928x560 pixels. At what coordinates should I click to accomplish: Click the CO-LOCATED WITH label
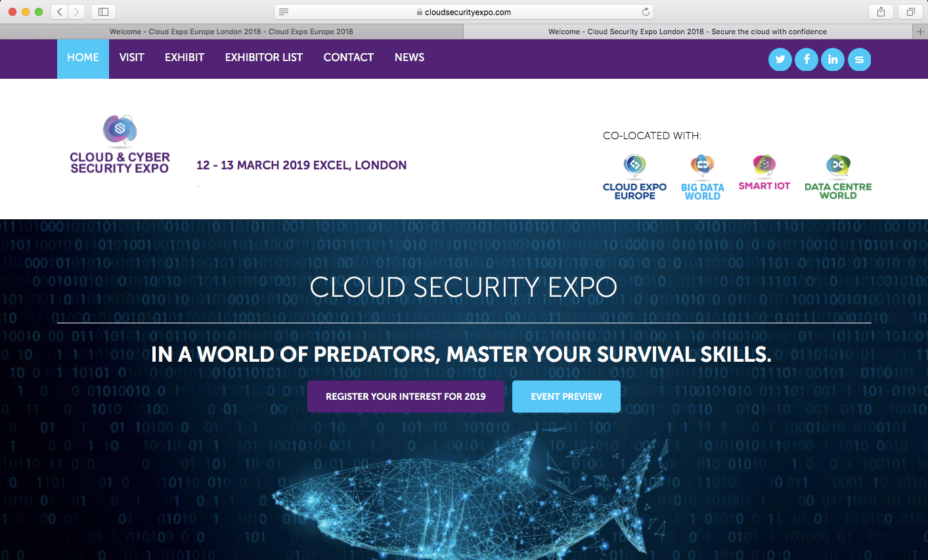(652, 136)
